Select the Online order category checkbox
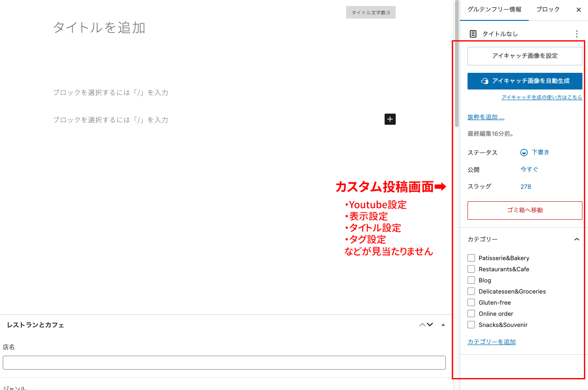This screenshot has width=588, height=390. [x=471, y=313]
